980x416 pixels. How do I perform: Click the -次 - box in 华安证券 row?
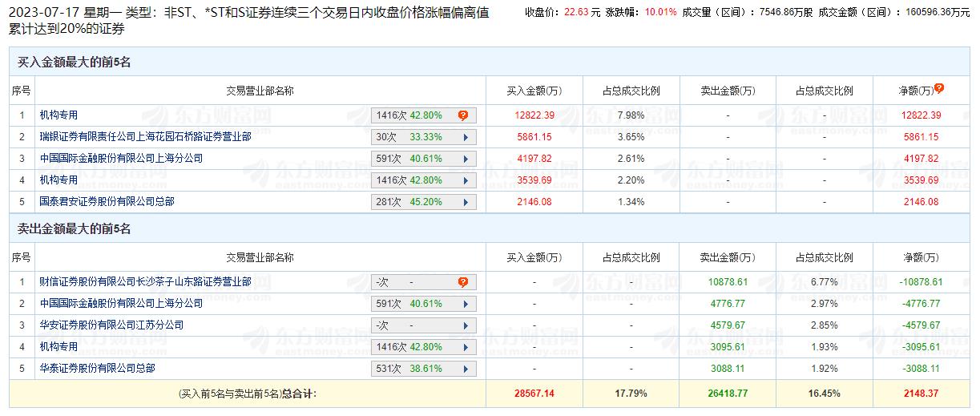[424, 325]
